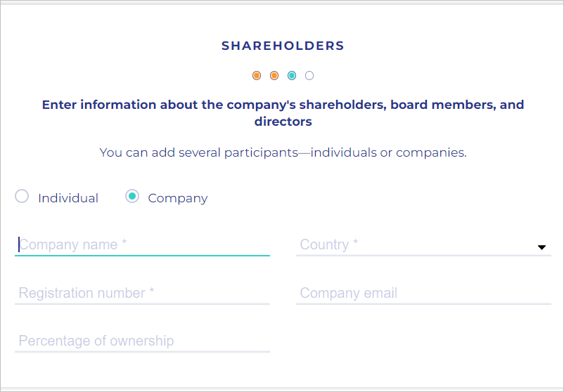
Task: Click the bold shareholders instruction text
Action: click(283, 113)
